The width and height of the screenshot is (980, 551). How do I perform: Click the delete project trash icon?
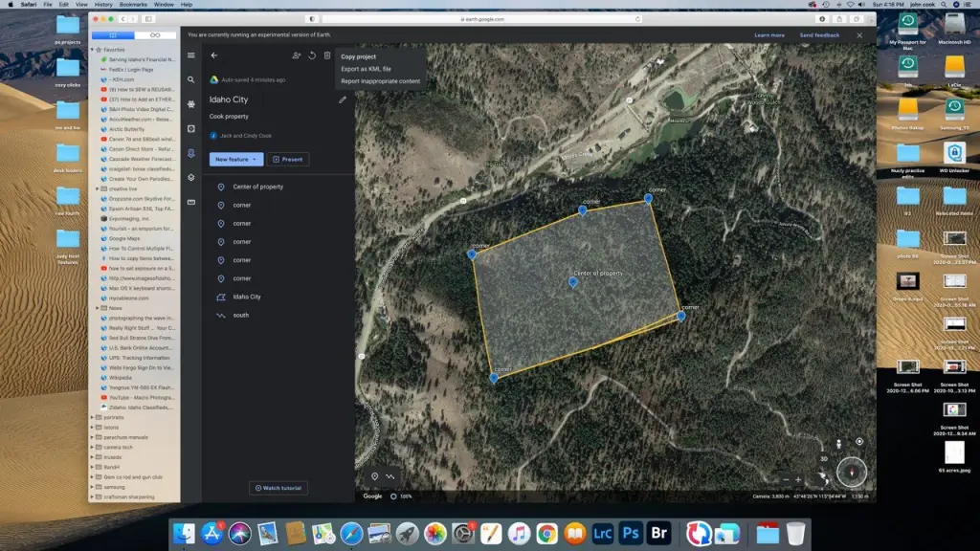[327, 56]
